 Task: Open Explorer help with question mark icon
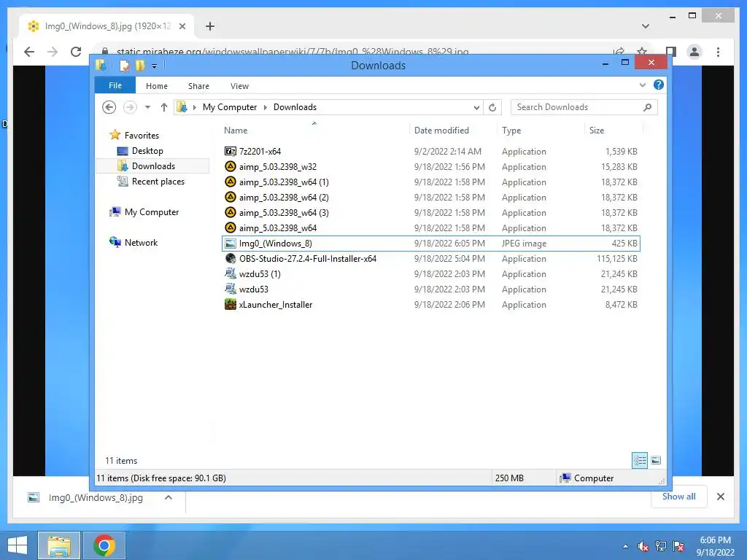[659, 85]
